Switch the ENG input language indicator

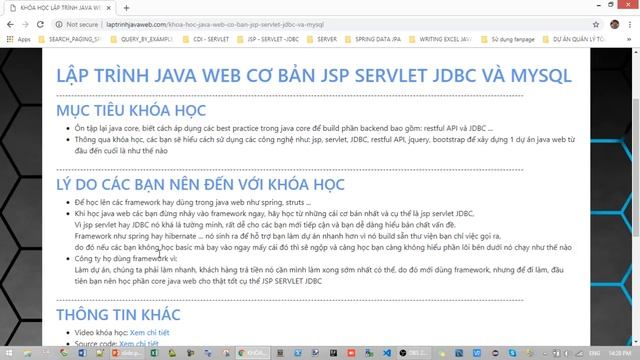(594, 353)
